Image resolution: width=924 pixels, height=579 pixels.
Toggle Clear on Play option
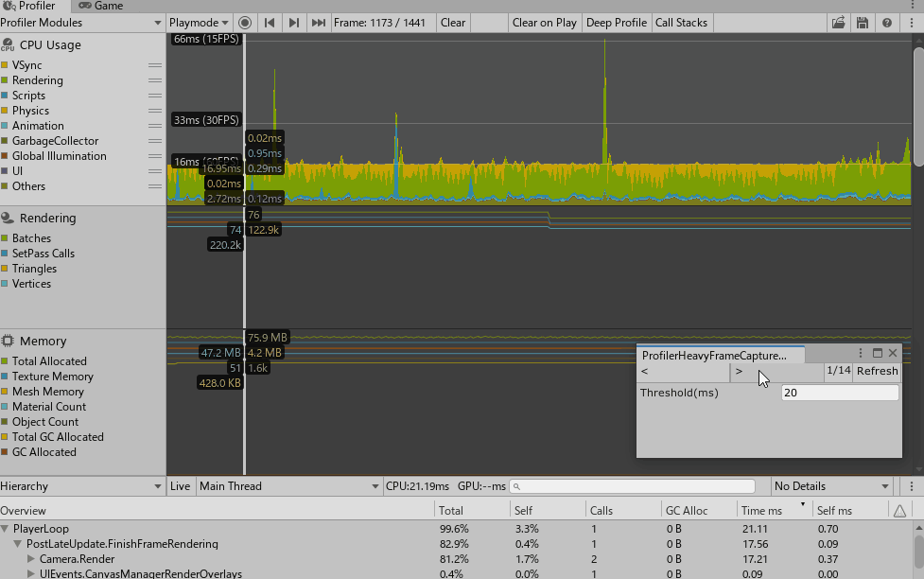click(x=545, y=23)
